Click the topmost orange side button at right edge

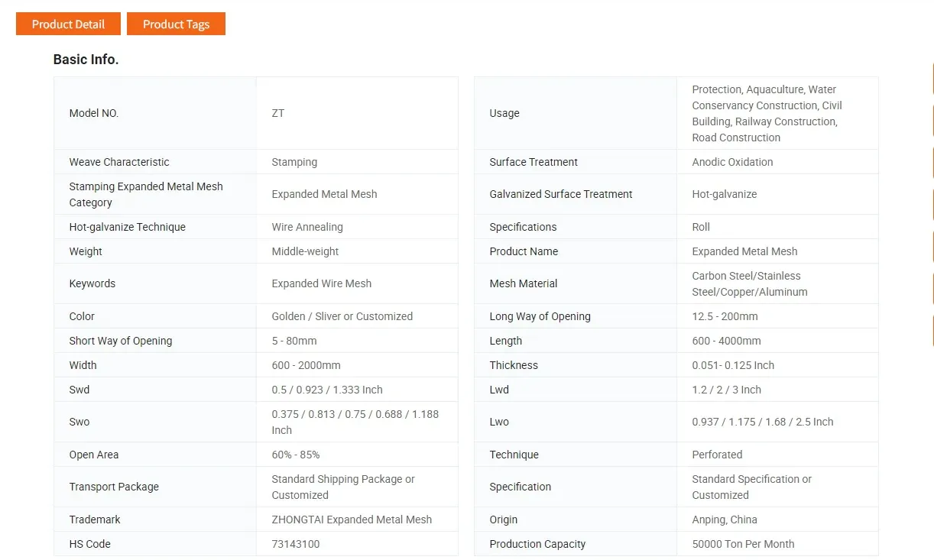point(932,79)
